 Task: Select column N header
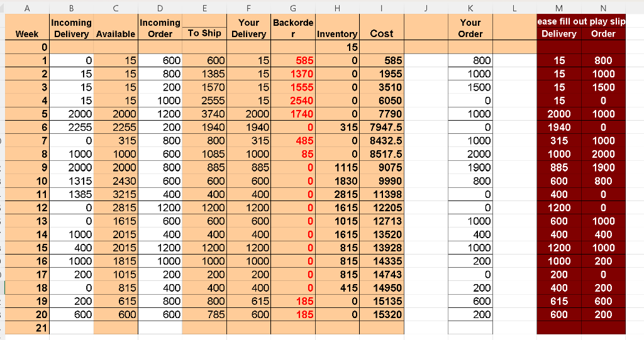(603, 8)
